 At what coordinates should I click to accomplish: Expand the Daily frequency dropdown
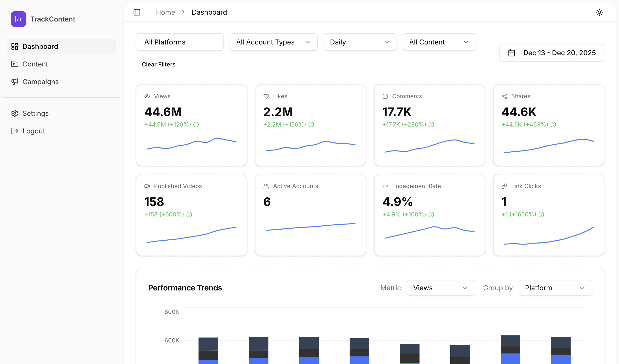click(x=360, y=42)
